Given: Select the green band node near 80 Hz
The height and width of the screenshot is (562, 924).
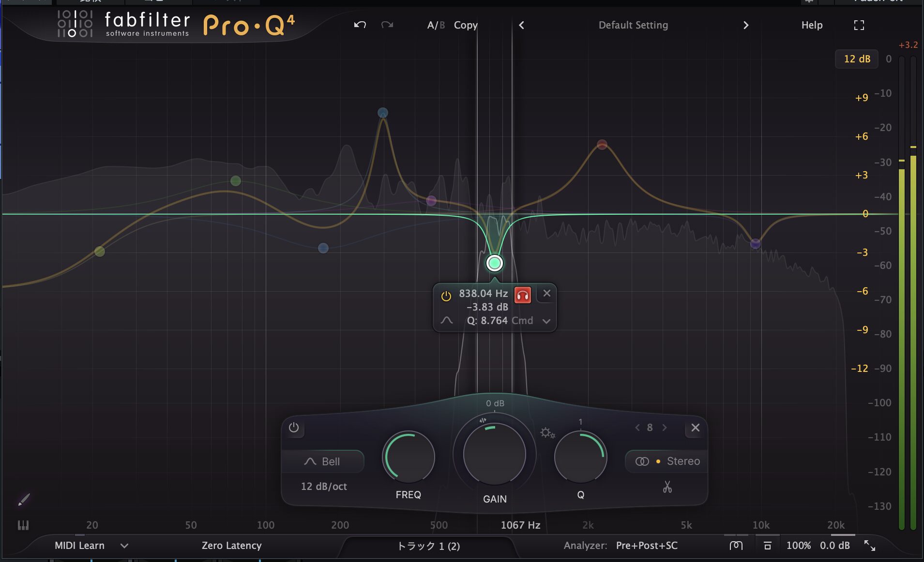Looking at the screenshot, I should [x=236, y=181].
